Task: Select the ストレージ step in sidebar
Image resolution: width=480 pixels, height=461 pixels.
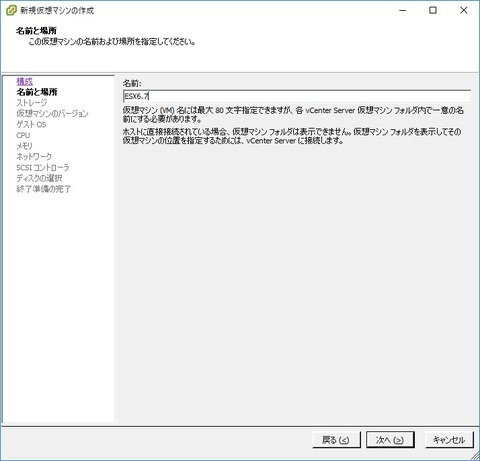Action: [32, 103]
